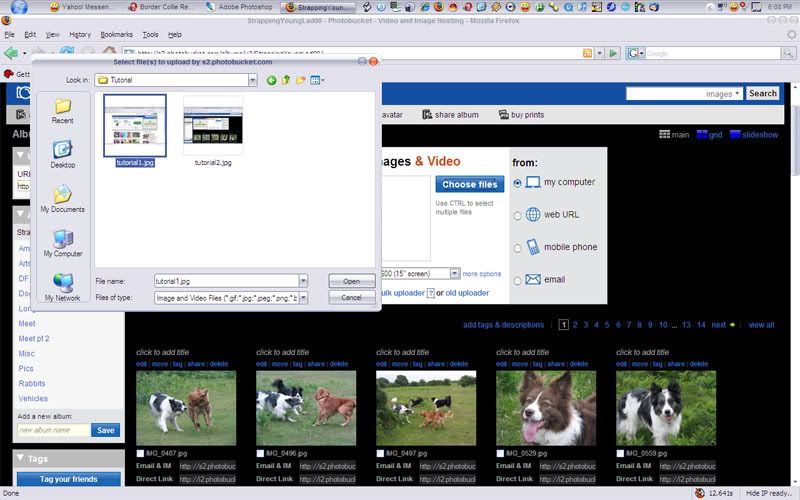Start slideshow view

pos(754,135)
